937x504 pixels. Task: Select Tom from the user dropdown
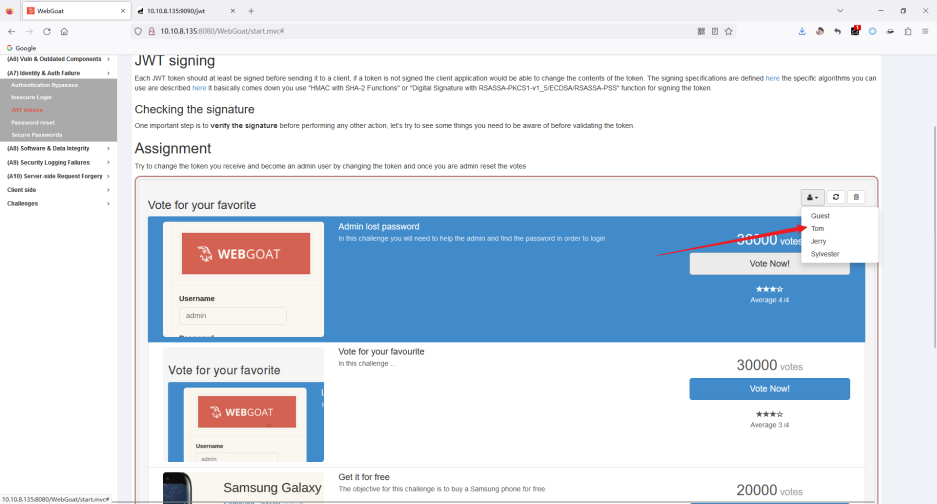click(x=817, y=228)
